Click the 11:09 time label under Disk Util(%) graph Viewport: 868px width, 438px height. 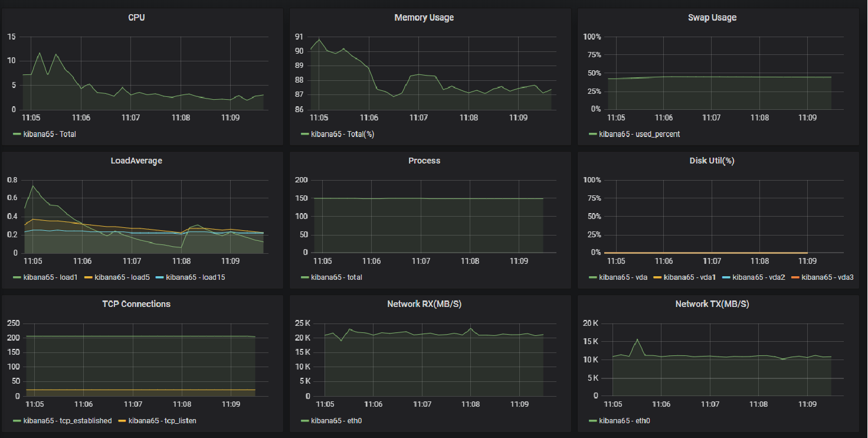(x=807, y=261)
